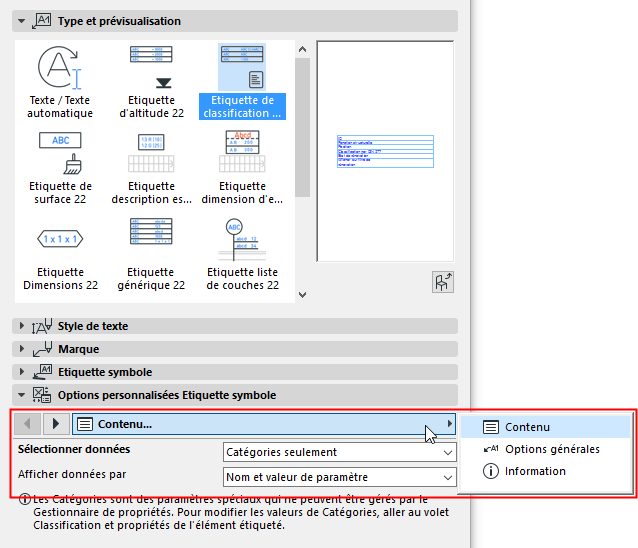Choose Options générales from the popup menu

click(x=546, y=449)
